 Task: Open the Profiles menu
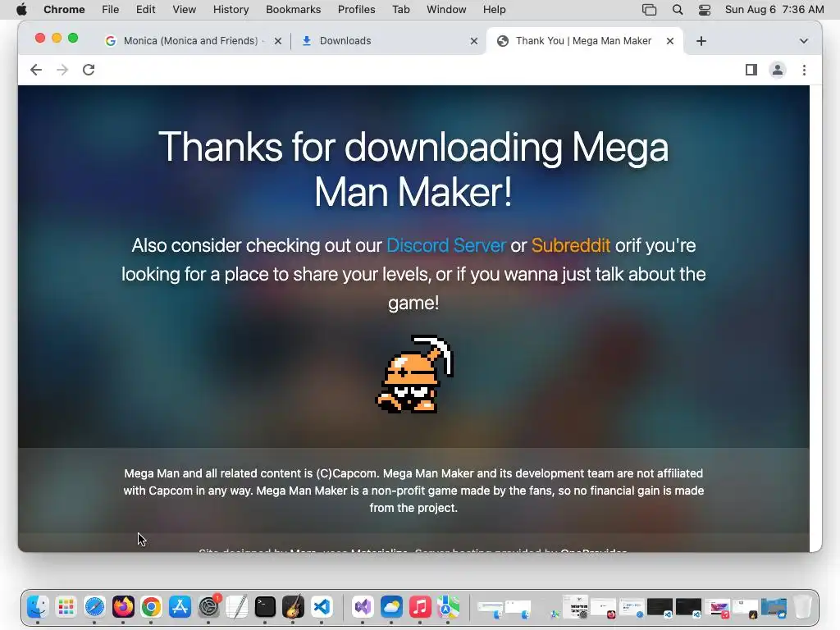click(x=356, y=10)
